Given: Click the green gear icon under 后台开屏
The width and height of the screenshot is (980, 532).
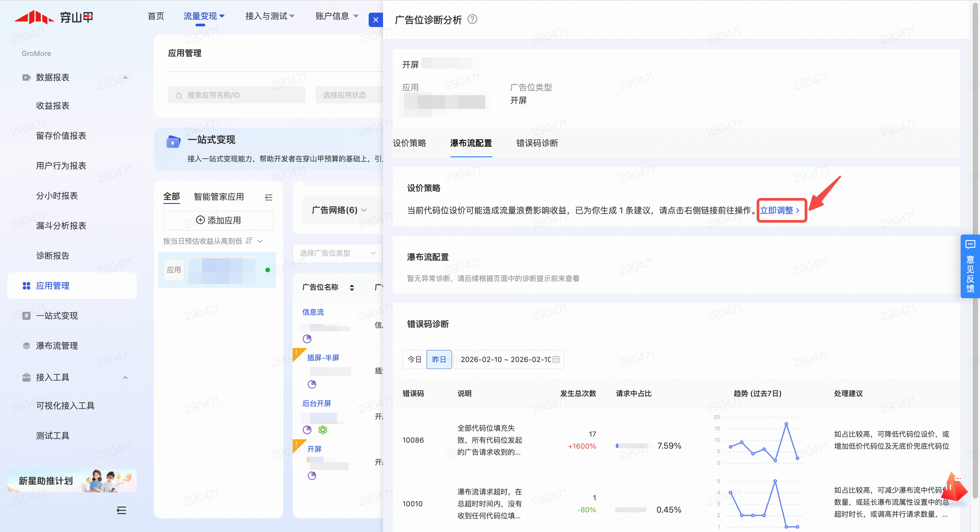Looking at the screenshot, I should tap(323, 430).
